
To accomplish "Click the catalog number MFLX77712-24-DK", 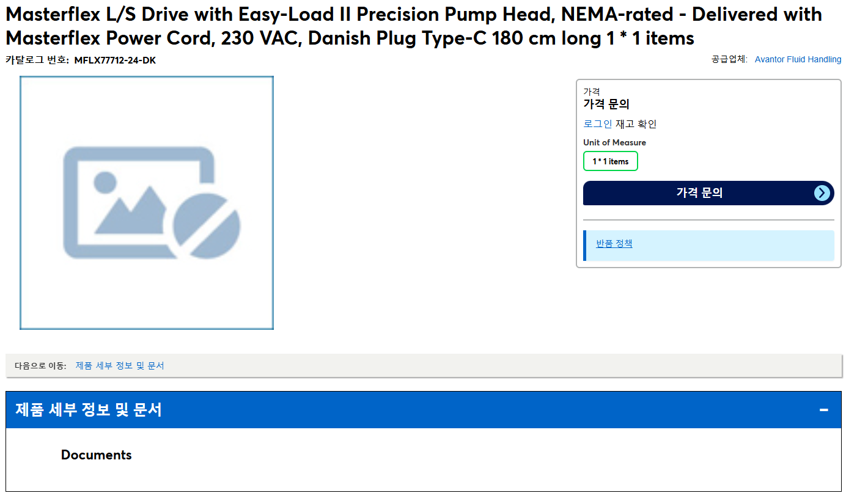I will (x=115, y=60).
